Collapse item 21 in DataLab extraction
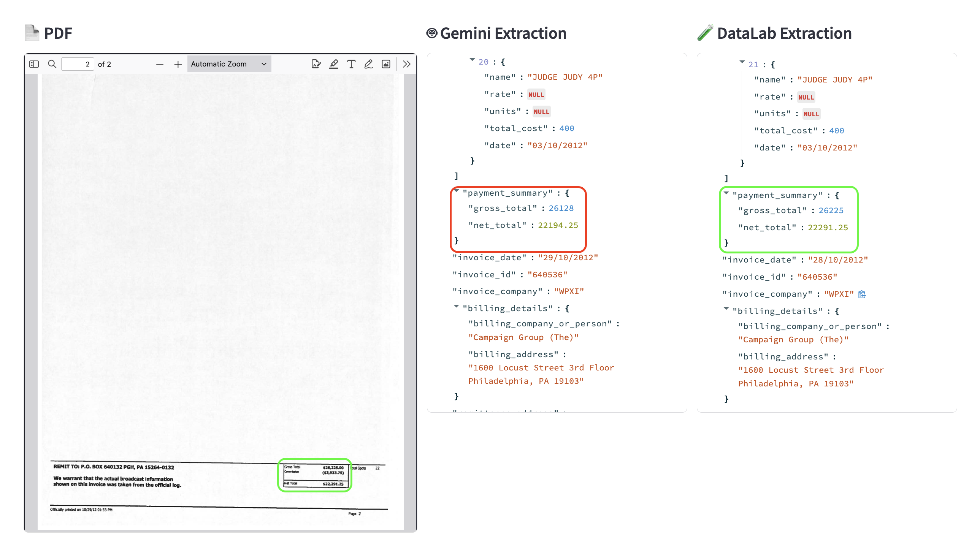 click(x=742, y=62)
